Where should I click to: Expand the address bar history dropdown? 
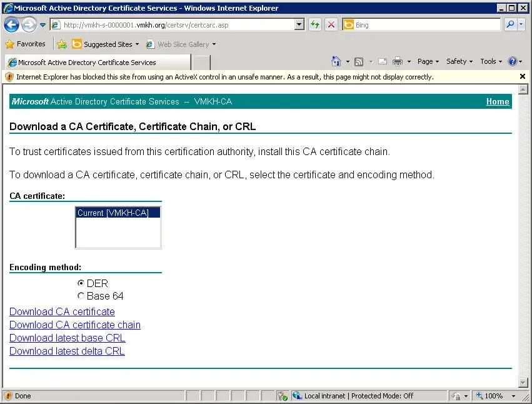299,25
